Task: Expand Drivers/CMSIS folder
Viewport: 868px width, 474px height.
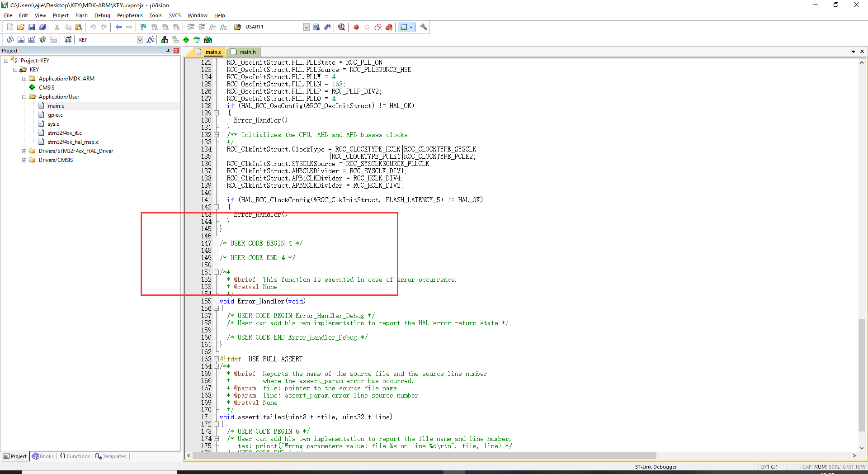Action: coord(24,160)
